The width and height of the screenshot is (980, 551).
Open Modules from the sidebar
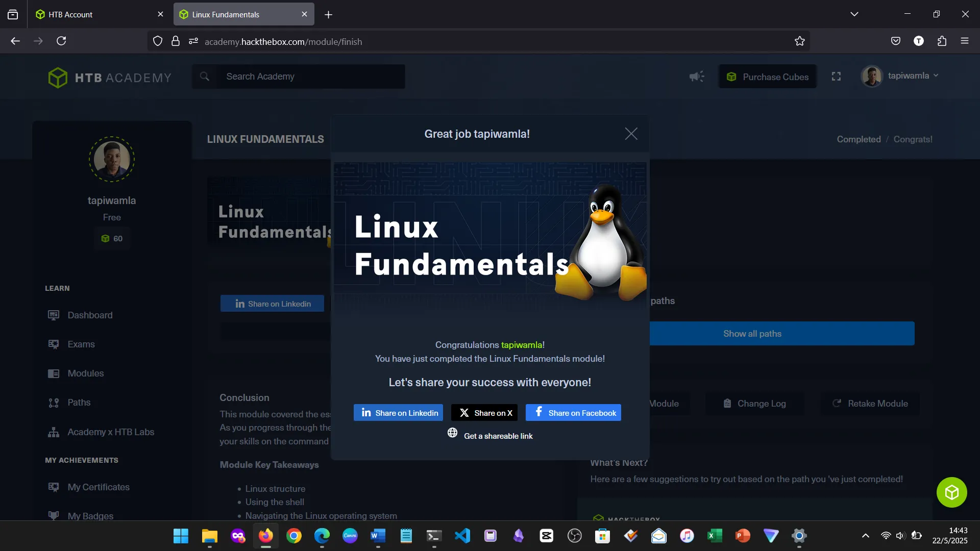85,373
